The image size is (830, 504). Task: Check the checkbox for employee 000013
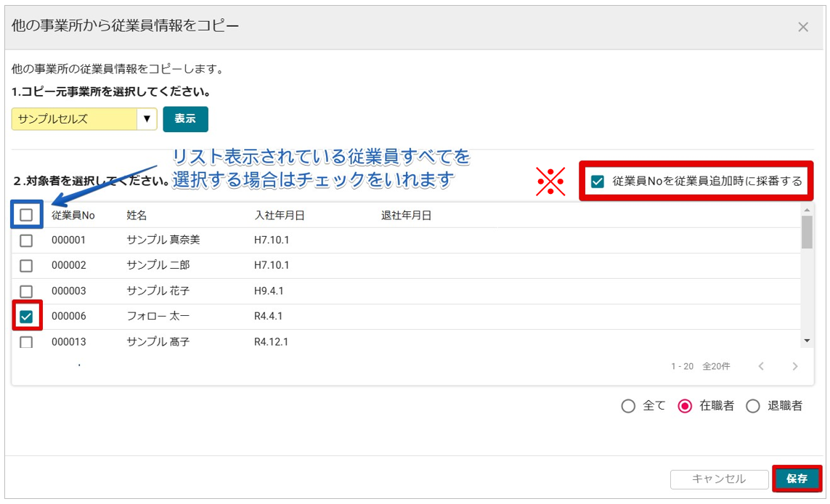[26, 342]
